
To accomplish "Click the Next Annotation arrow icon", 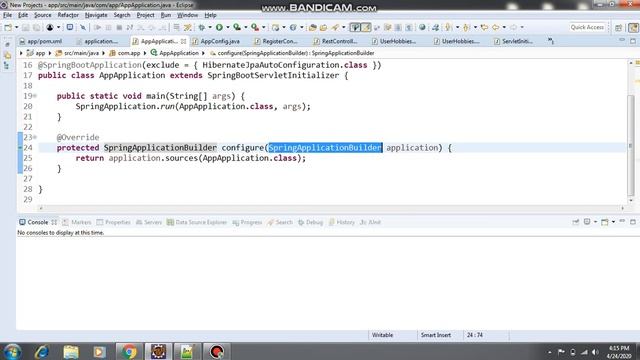I will coord(448,27).
